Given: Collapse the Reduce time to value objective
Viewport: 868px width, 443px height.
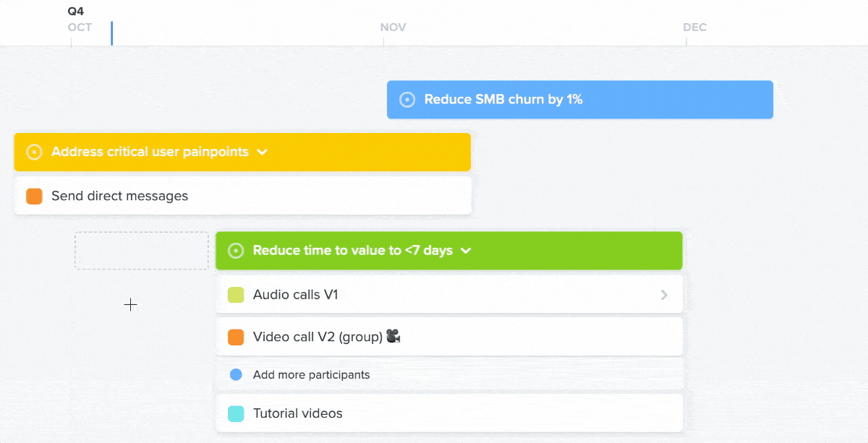Looking at the screenshot, I should tap(466, 251).
